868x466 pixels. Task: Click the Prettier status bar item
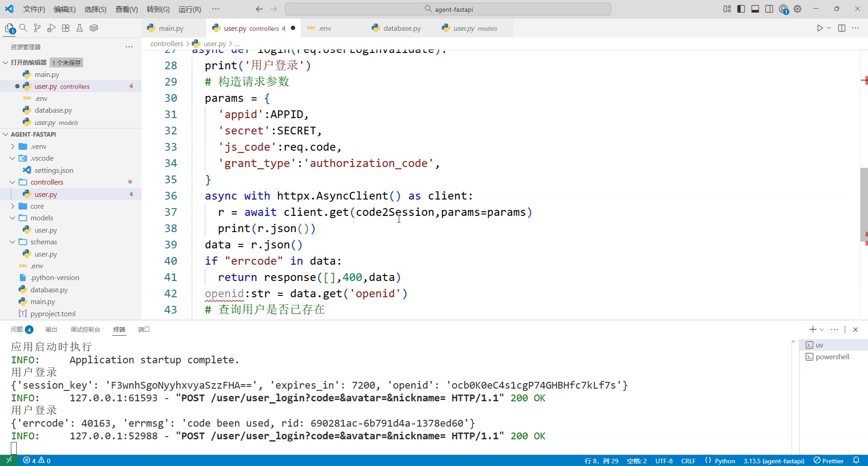click(828, 461)
